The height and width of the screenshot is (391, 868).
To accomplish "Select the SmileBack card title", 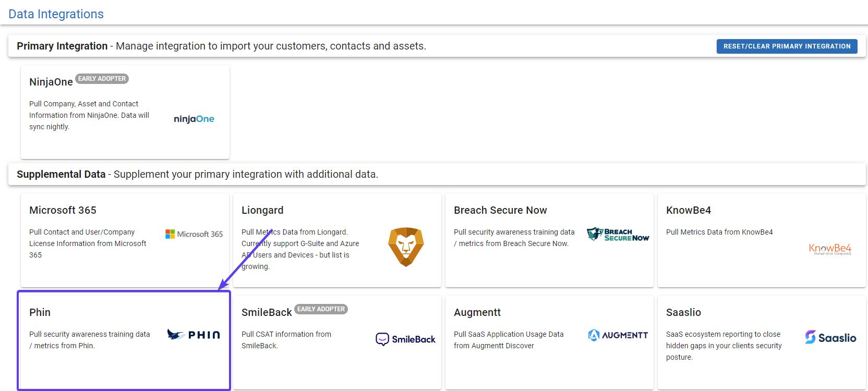I will tap(267, 312).
